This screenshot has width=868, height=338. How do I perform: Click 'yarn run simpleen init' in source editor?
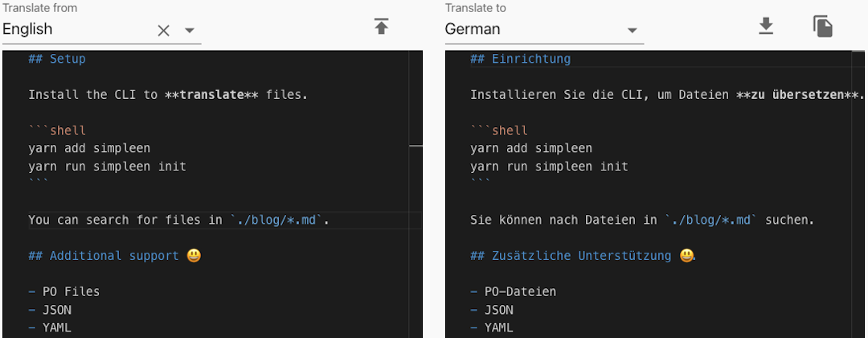(107, 166)
